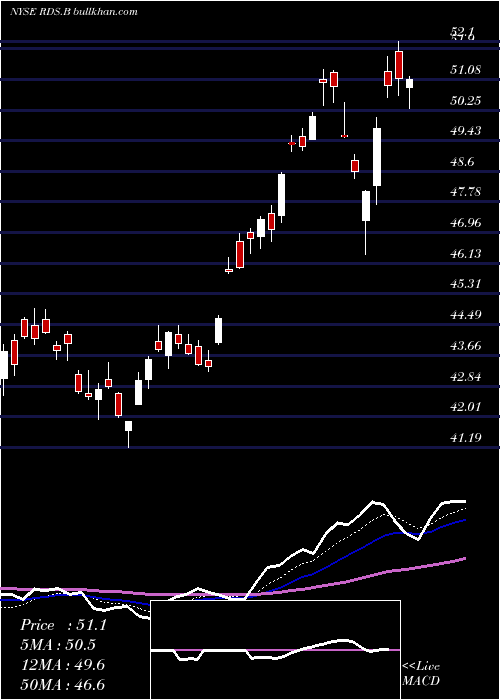This screenshot has height=700, width=500.
Task: Select the 44.49 price axis label
Action: (x=466, y=315)
